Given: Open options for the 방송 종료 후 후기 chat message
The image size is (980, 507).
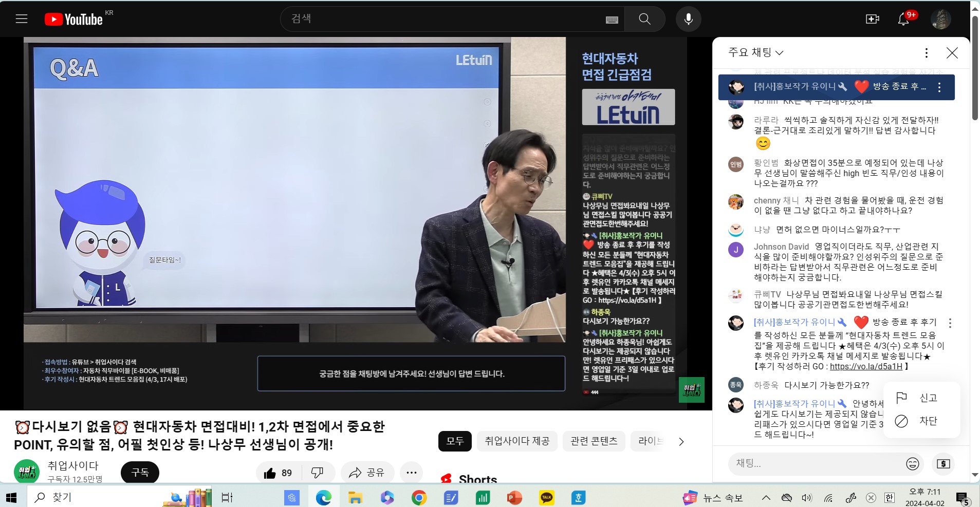Looking at the screenshot, I should pos(950,323).
